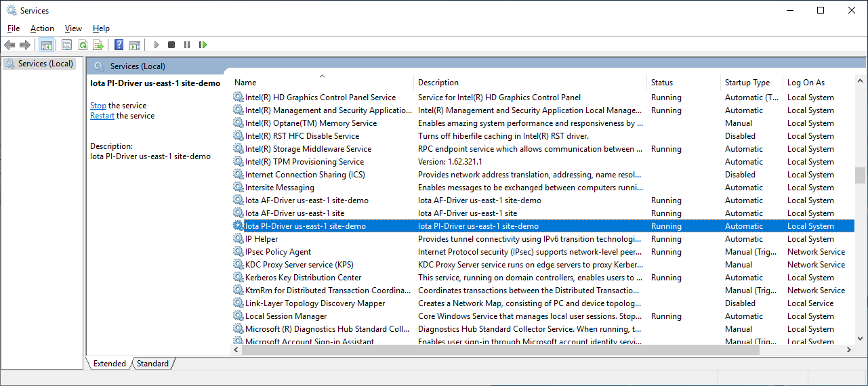Screen dimensions: 868x386
Task: Switch to the Standard tab
Action: (152, 364)
